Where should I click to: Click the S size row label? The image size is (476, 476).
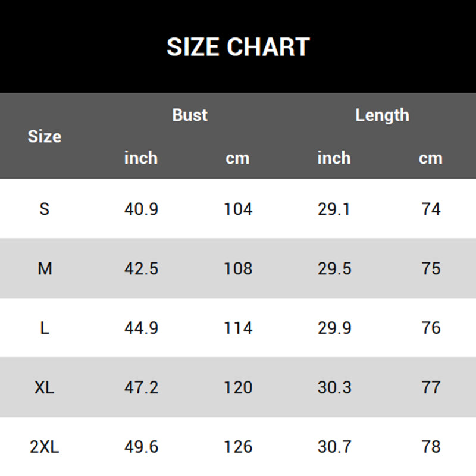point(45,209)
